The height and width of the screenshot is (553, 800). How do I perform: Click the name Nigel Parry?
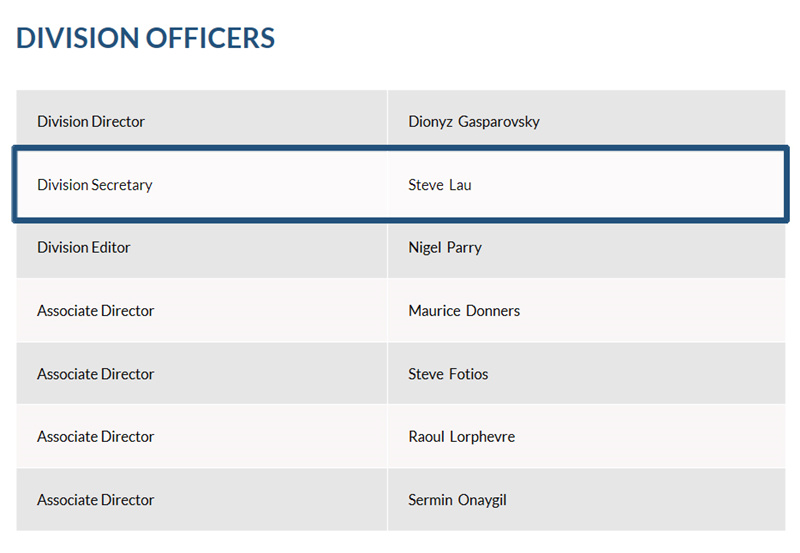(445, 248)
